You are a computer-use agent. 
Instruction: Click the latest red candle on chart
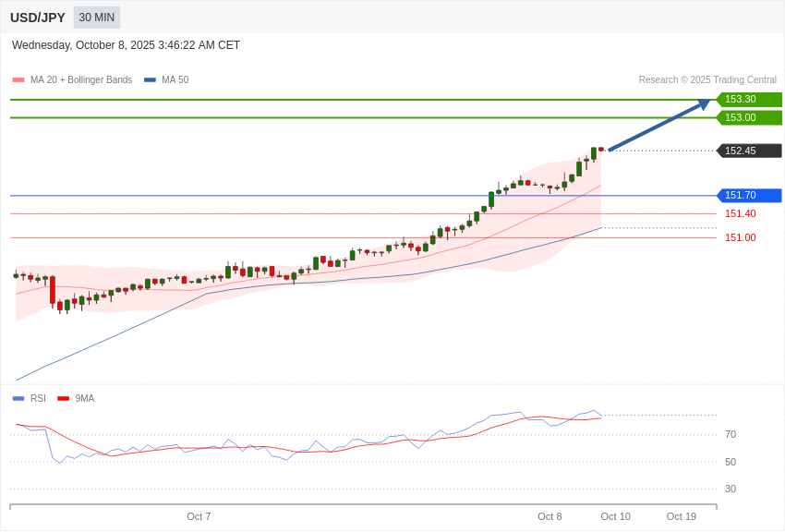click(601, 149)
